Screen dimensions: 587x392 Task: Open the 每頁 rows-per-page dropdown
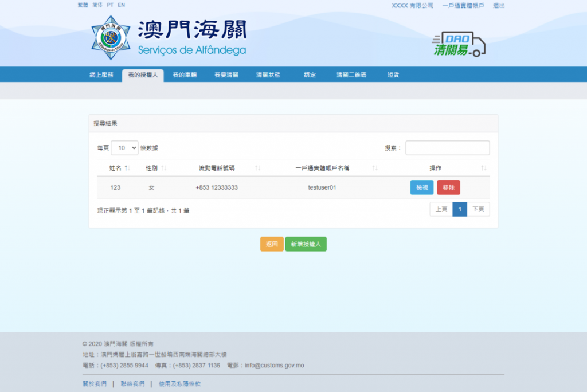pos(124,148)
